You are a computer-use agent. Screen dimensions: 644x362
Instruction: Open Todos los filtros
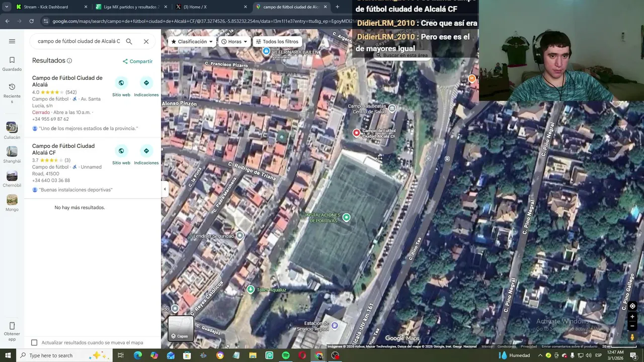(x=277, y=42)
